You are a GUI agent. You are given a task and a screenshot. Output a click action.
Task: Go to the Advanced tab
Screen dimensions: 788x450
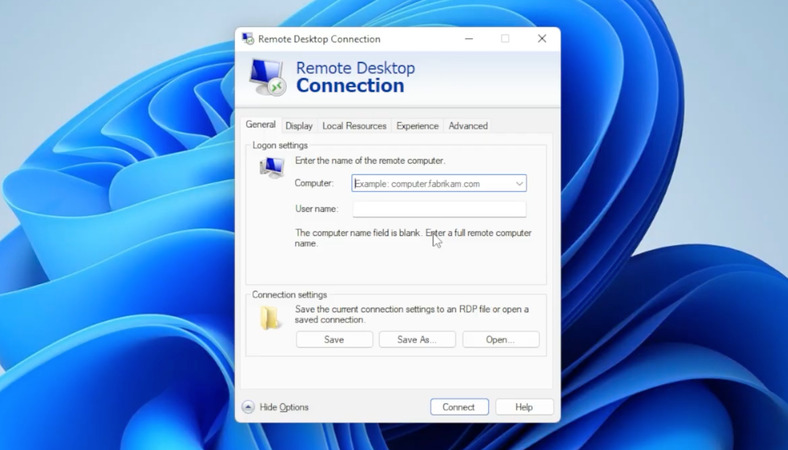tap(468, 126)
